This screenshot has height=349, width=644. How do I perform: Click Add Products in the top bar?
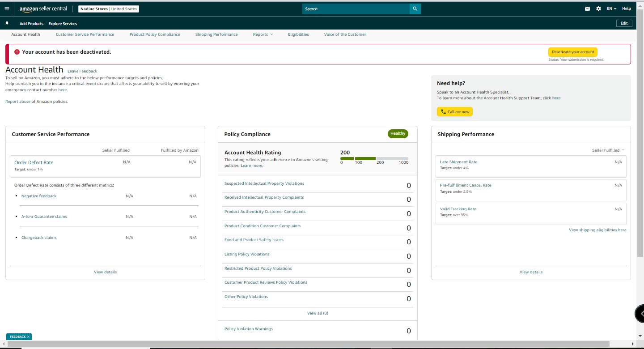tap(31, 24)
